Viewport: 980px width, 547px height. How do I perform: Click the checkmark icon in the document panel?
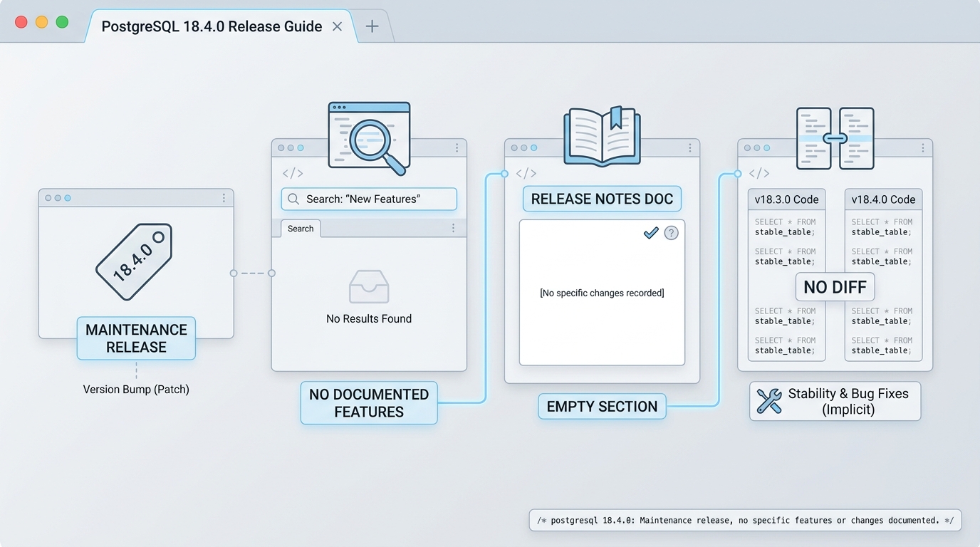tap(651, 233)
